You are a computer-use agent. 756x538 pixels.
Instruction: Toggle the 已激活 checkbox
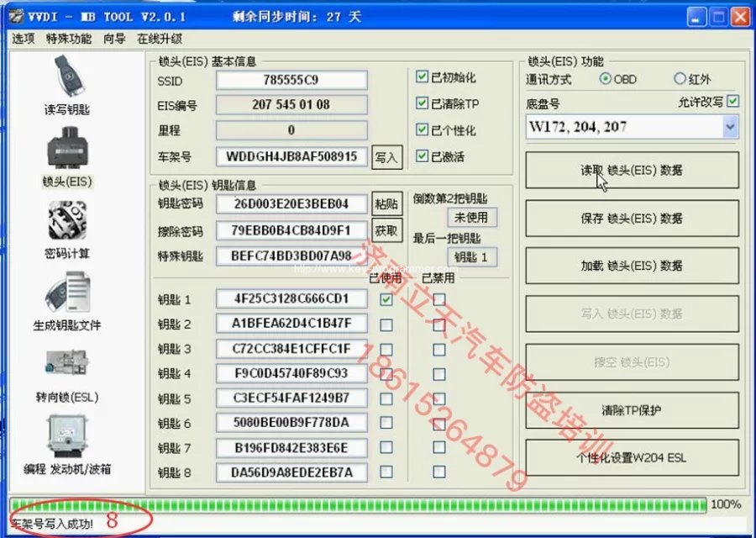422,156
